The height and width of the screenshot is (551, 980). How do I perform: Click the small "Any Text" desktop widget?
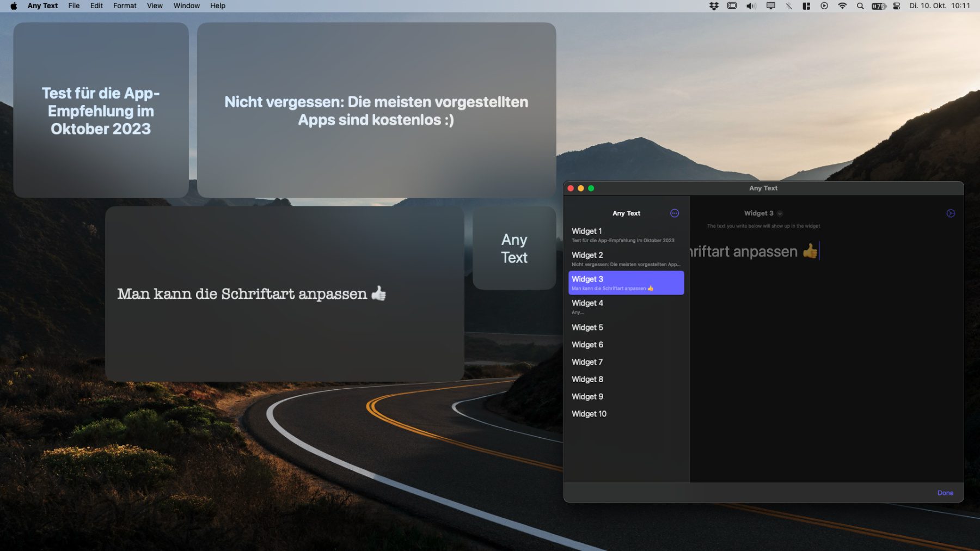514,248
